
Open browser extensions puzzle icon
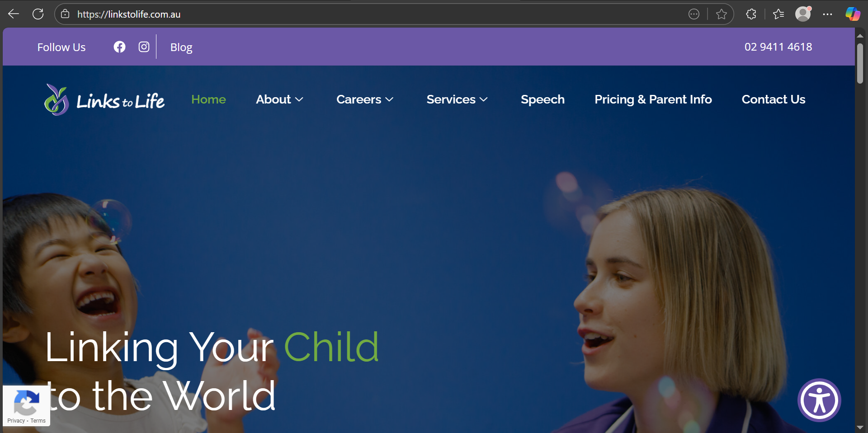point(751,14)
